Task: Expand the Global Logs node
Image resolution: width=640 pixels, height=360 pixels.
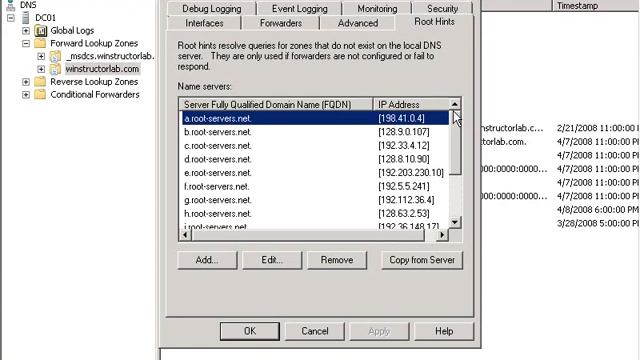Action: 26,31
